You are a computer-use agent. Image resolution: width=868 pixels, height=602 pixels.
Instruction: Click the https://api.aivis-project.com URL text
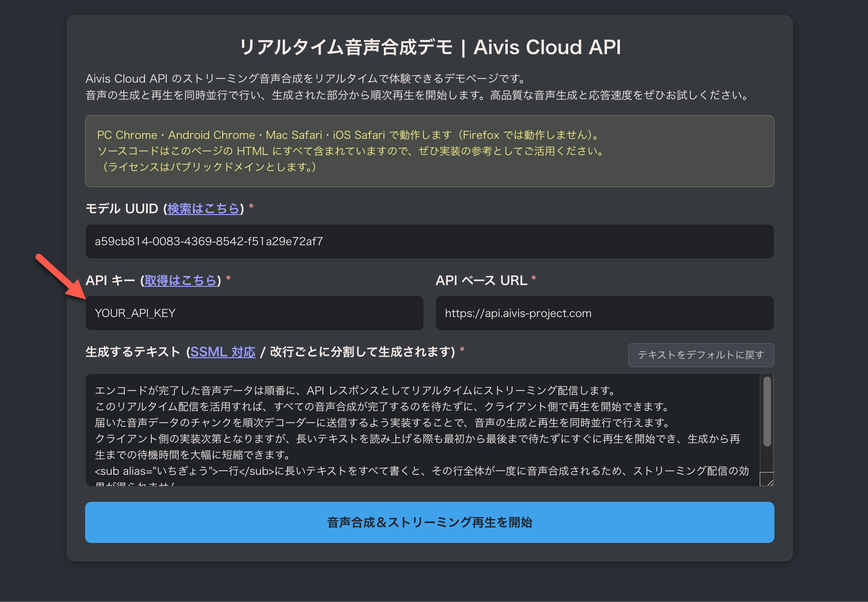coord(518,313)
